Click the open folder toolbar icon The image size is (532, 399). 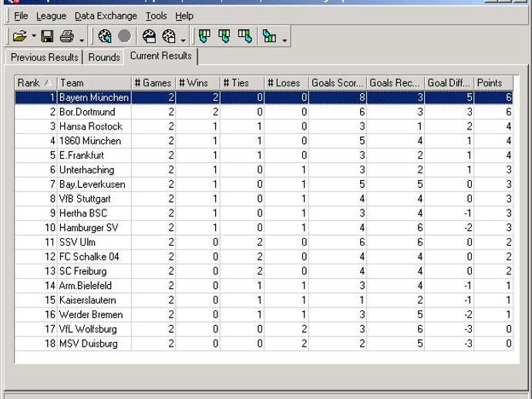(x=20, y=36)
